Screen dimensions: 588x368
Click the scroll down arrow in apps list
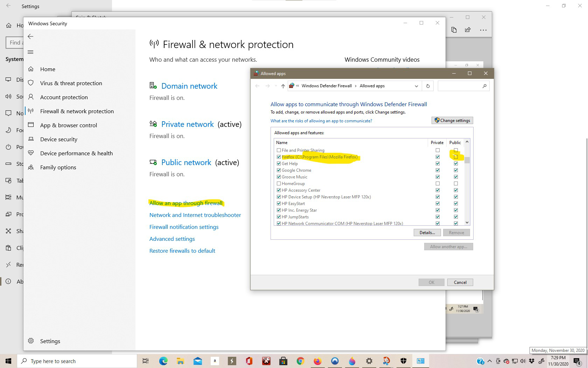point(467,222)
